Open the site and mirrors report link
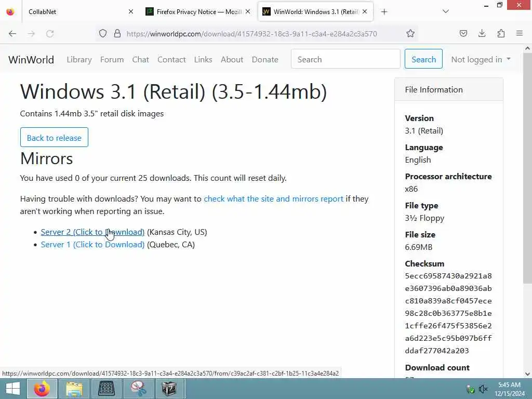Screen dimensions: 532x399 [273, 199]
